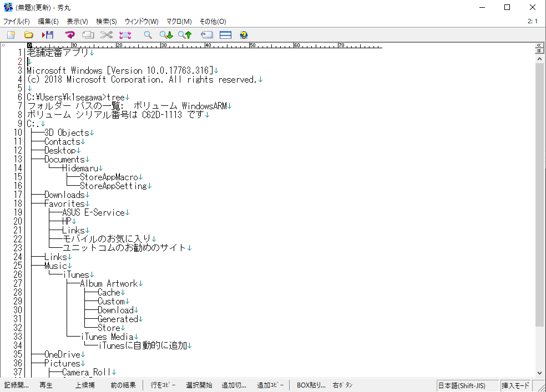This screenshot has height=392, width=546.
Task: Click the Desktop entry
Action: 60,150
